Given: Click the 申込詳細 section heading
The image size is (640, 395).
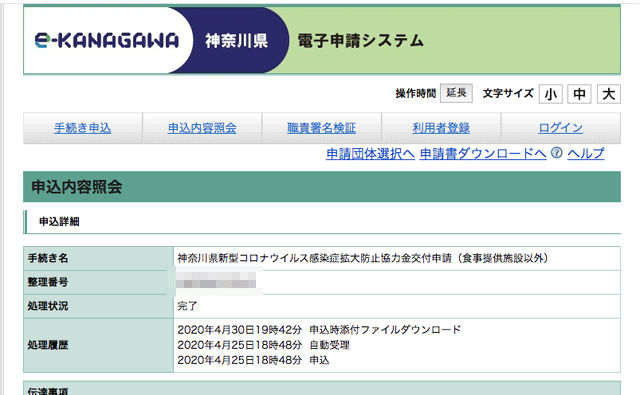Looking at the screenshot, I should [x=59, y=222].
